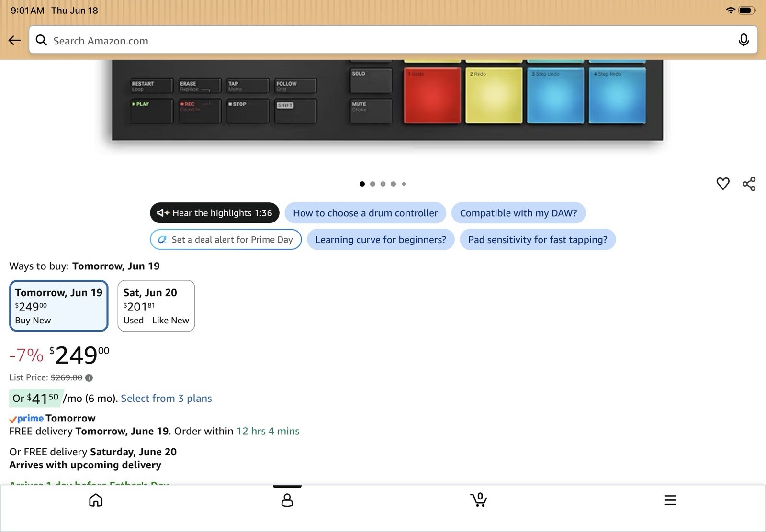Open the account profile icon
This screenshot has width=766, height=532.
tap(287, 500)
